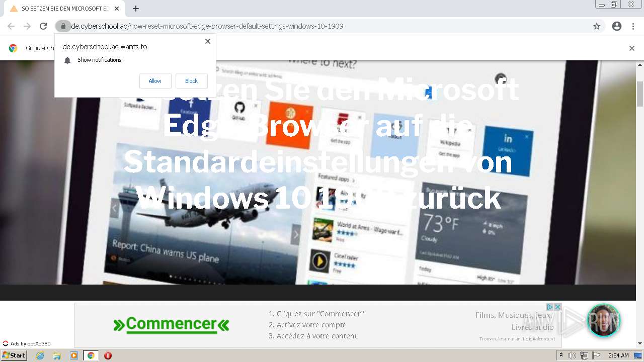The width and height of the screenshot is (644, 362).
Task: Open the Windows Start menu
Action: click(x=14, y=355)
